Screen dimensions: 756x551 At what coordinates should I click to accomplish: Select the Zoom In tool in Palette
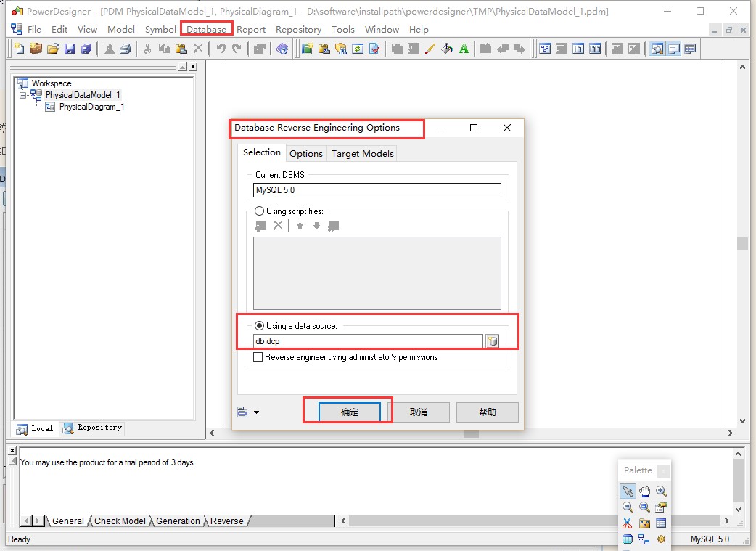pos(661,491)
